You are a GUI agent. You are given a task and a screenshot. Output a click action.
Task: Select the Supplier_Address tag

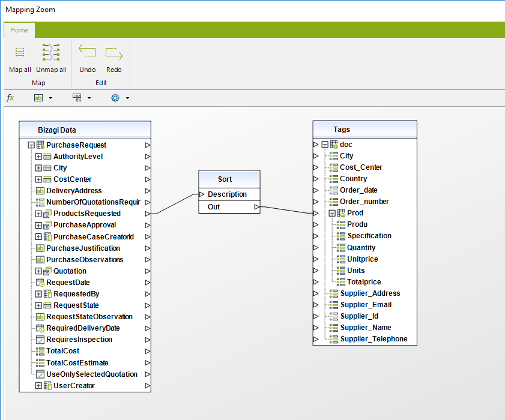click(x=370, y=293)
